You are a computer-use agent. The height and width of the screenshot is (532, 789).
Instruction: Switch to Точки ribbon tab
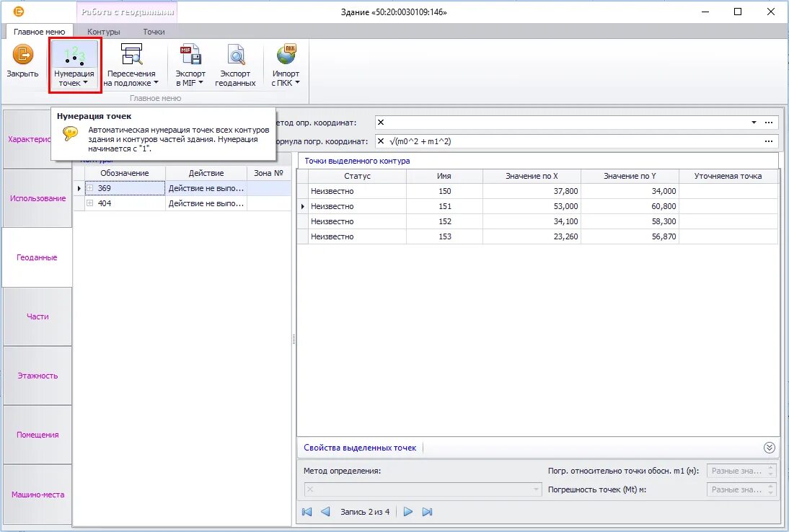154,32
